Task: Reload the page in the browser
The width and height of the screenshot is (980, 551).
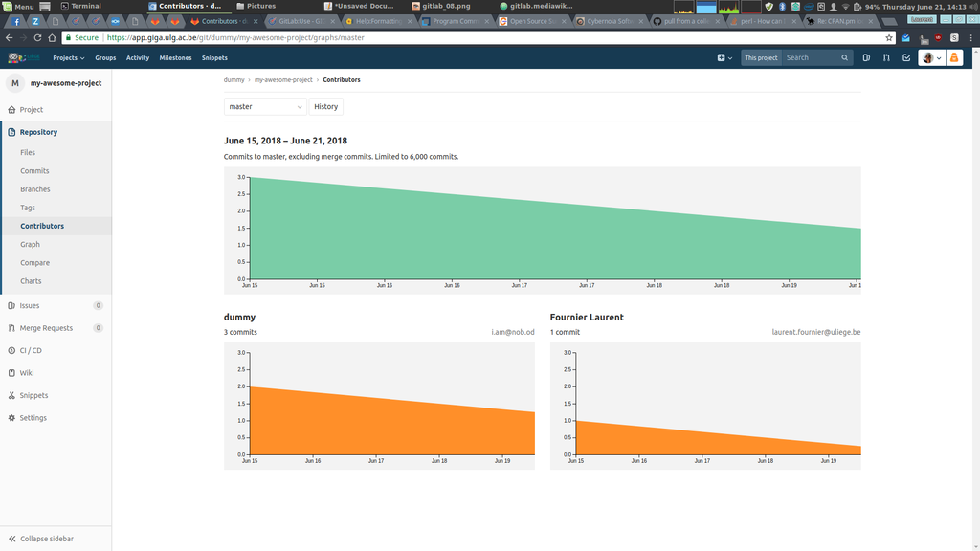Action: click(37, 37)
